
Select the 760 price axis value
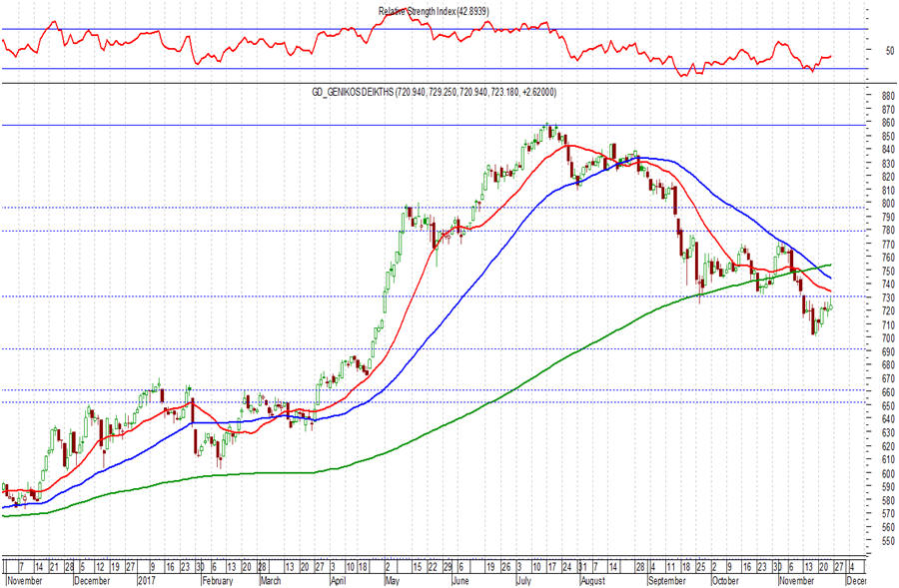888,258
